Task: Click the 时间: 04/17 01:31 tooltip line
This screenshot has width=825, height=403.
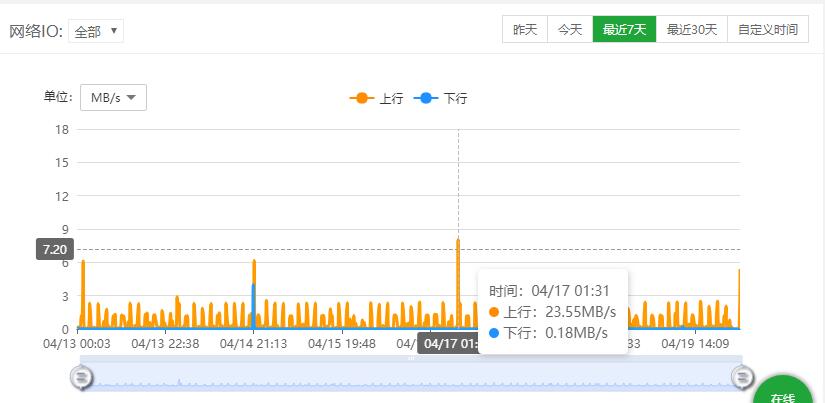Action: click(549, 290)
